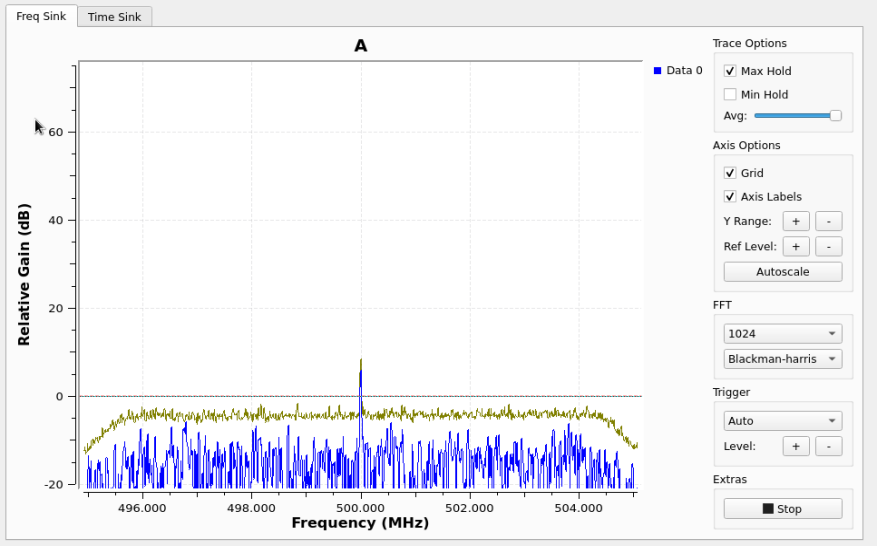Raise Ref Level with plus button

click(x=796, y=246)
